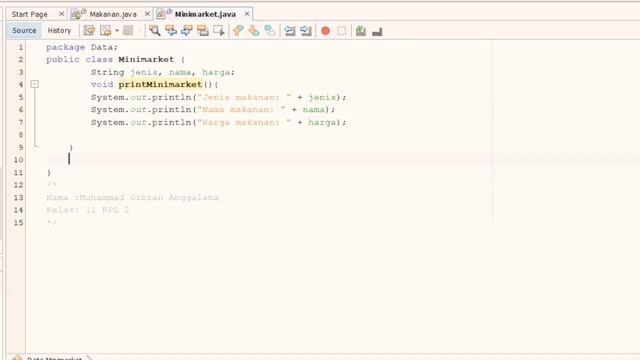Jump to Next Bookmark icon
Image resolution: width=640 pixels, height=360 pixels.
(x=254, y=31)
